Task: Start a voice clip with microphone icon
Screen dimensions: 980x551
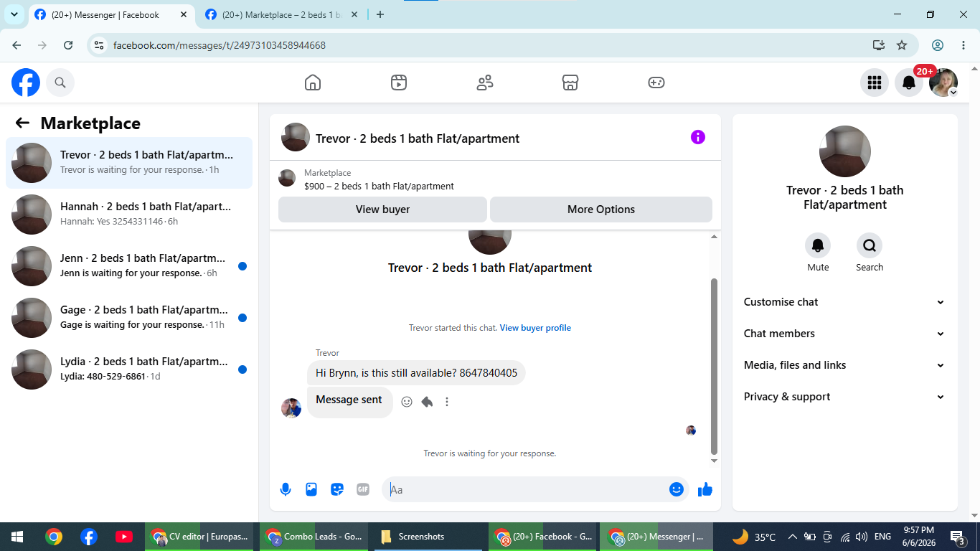Action: 286,489
